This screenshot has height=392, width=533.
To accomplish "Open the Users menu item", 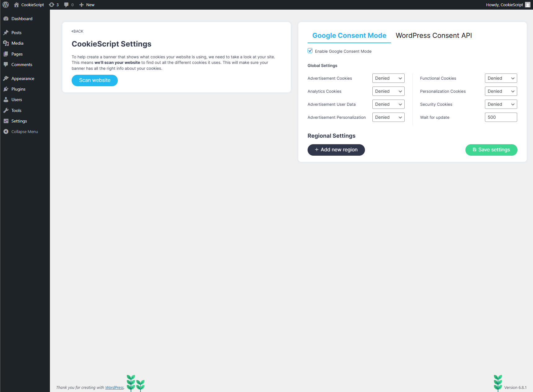I will coord(25,100).
